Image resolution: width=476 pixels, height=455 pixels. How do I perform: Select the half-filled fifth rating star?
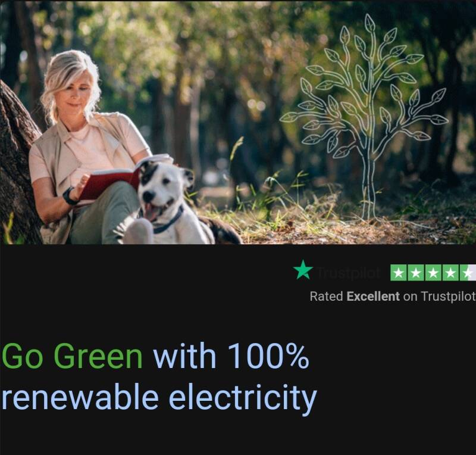[468, 273]
